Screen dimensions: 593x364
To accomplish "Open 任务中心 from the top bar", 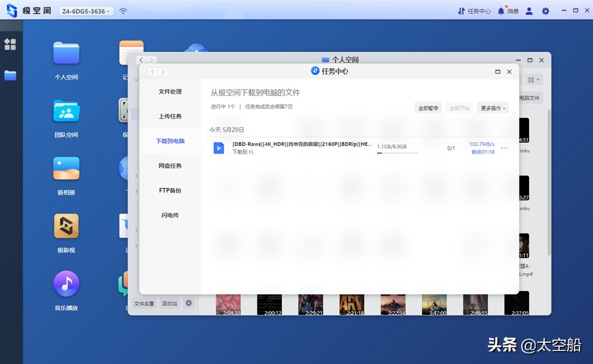I will (474, 11).
